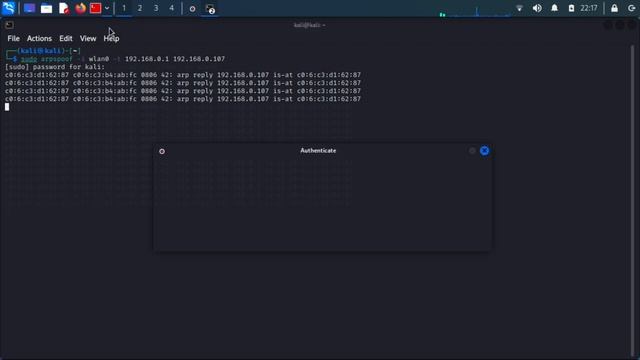Open the Help menu
The height and width of the screenshot is (360, 640).
pyautogui.click(x=111, y=38)
